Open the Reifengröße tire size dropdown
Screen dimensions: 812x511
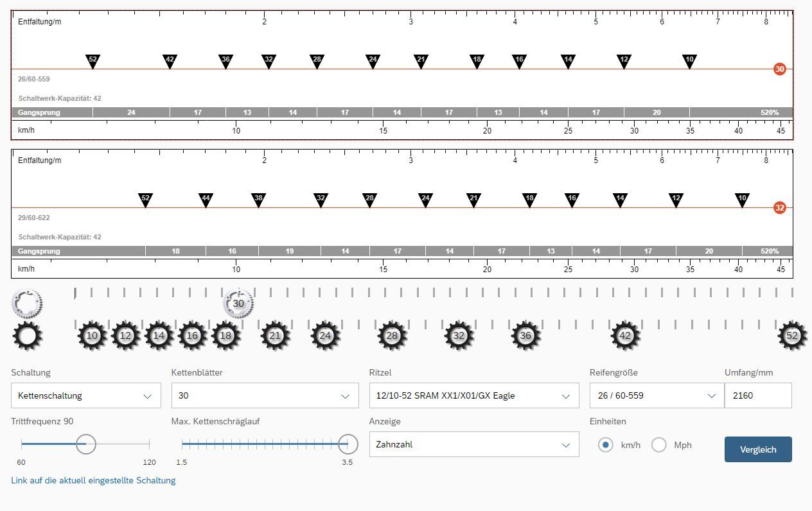coord(656,395)
